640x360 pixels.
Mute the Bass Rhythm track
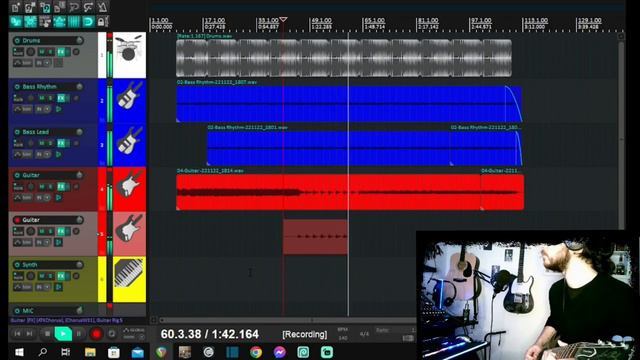coord(41,98)
